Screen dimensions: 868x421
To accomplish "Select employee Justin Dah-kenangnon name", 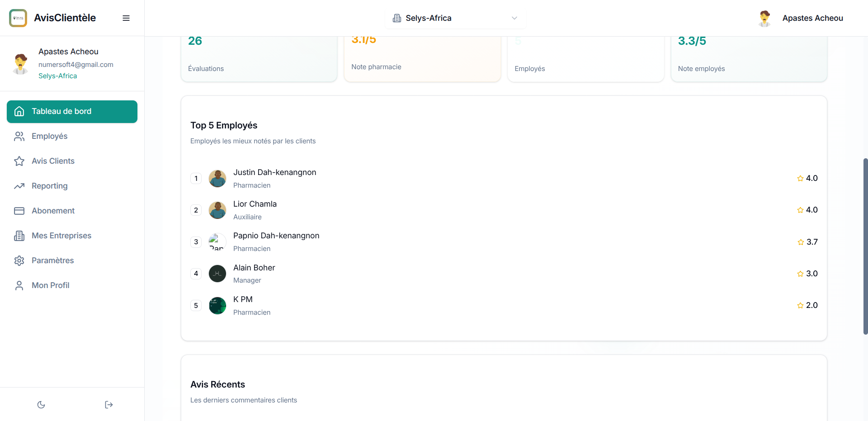I will 274,172.
